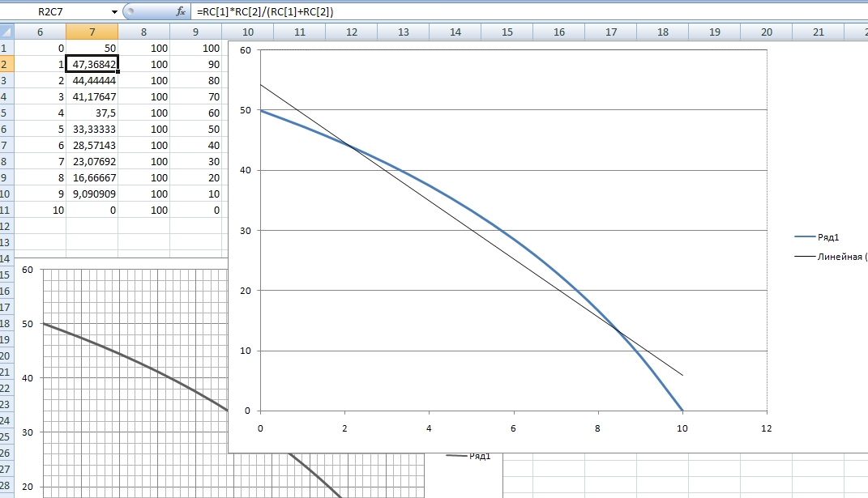Select row header 27

pyautogui.click(x=6, y=469)
